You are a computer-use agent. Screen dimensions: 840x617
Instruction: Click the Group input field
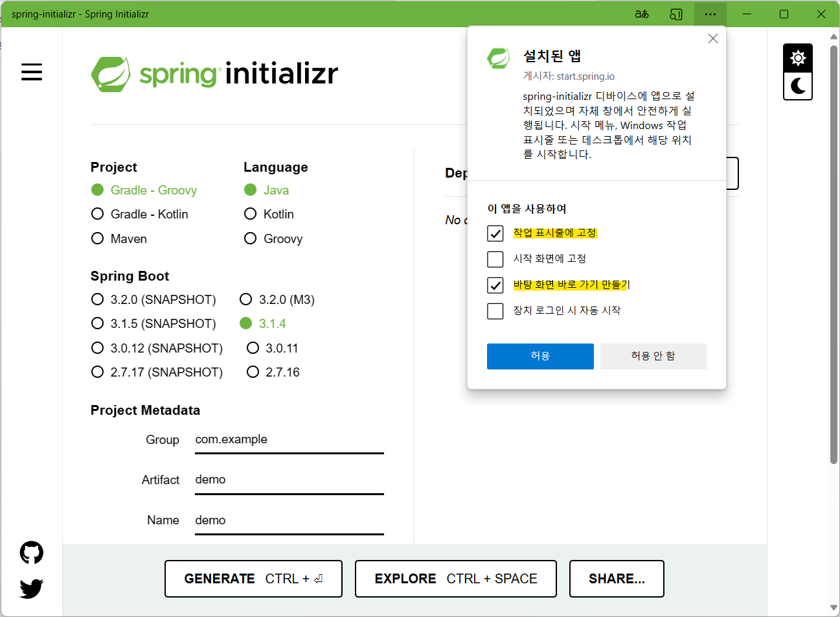(x=289, y=440)
